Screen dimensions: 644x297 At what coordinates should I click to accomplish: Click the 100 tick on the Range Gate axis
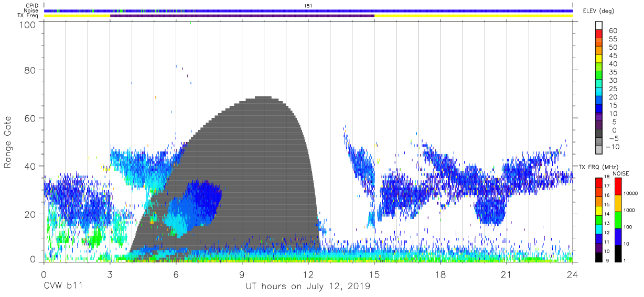pos(28,25)
